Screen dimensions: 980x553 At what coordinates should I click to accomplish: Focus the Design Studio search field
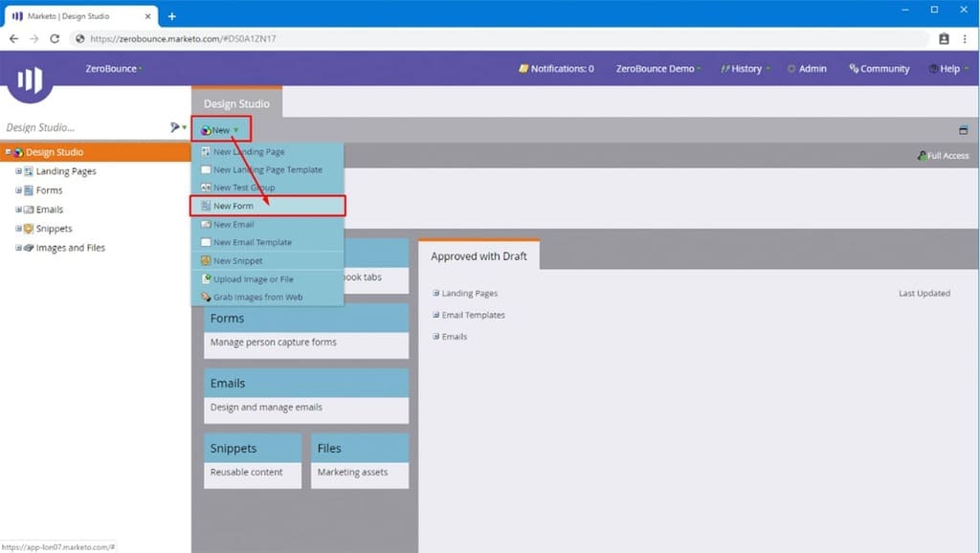[84, 127]
